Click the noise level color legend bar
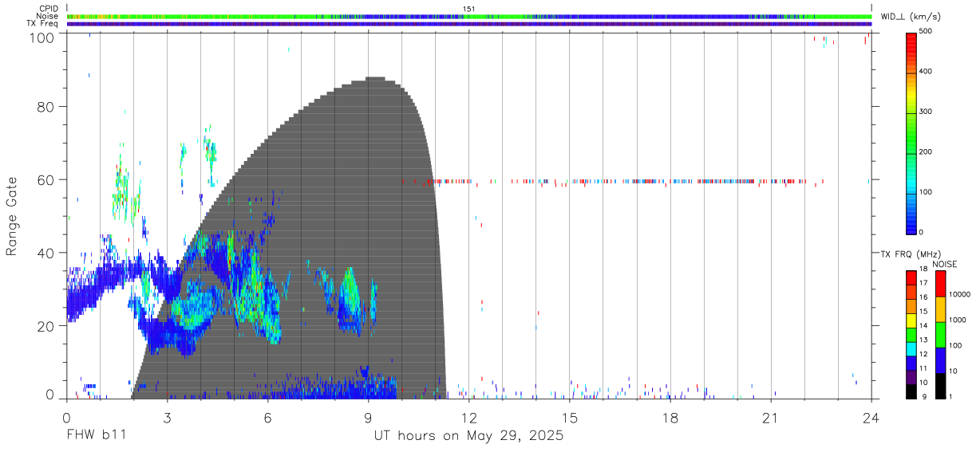Viewport: 980px width, 452px height. (x=940, y=334)
